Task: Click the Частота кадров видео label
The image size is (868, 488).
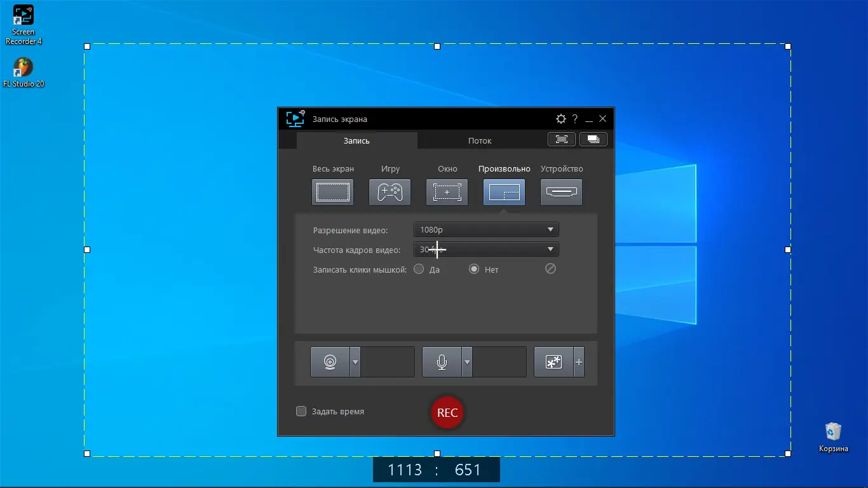Action: pyautogui.click(x=357, y=250)
